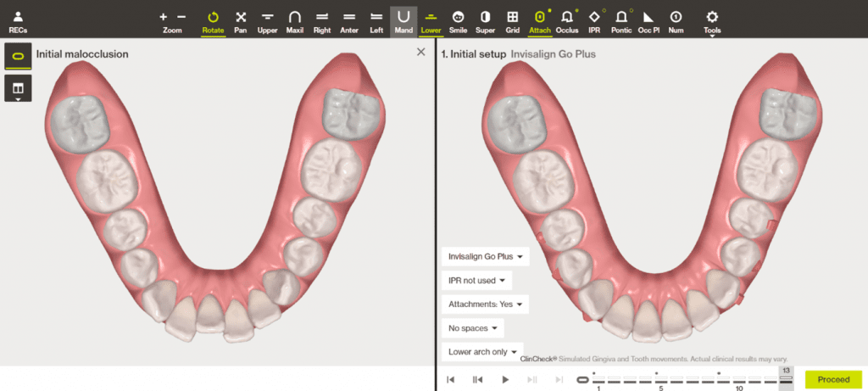Screen dimensions: 868x391
Task: Click the 1. Initial setup title
Action: (x=474, y=54)
